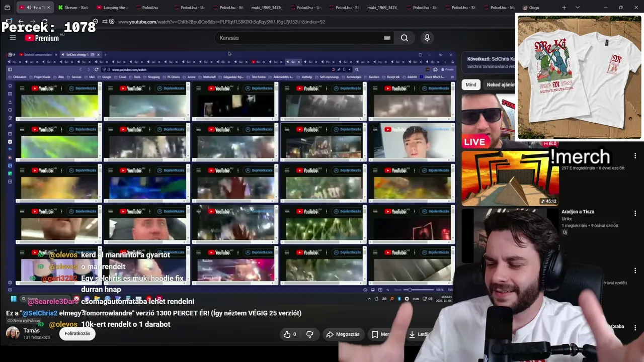
Task: Share the video via Megosztás
Action: click(343, 334)
